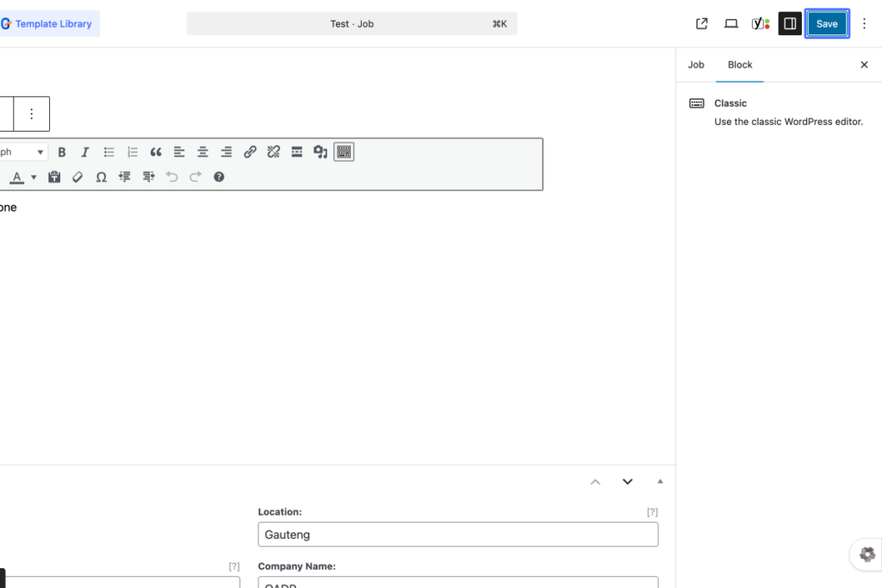Screen dimensions: 882x588
Task: Click the text color A button
Action: 17,177
